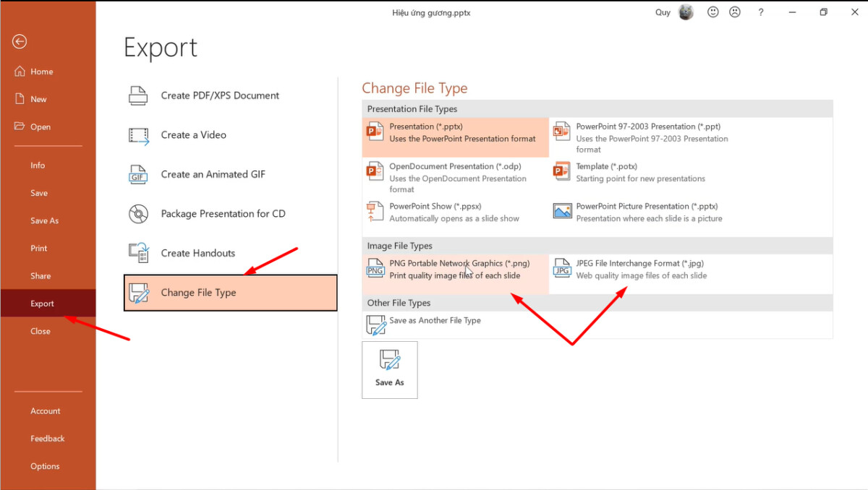Select the Export sidebar item
Image resolution: width=868 pixels, height=490 pixels.
pos(48,304)
